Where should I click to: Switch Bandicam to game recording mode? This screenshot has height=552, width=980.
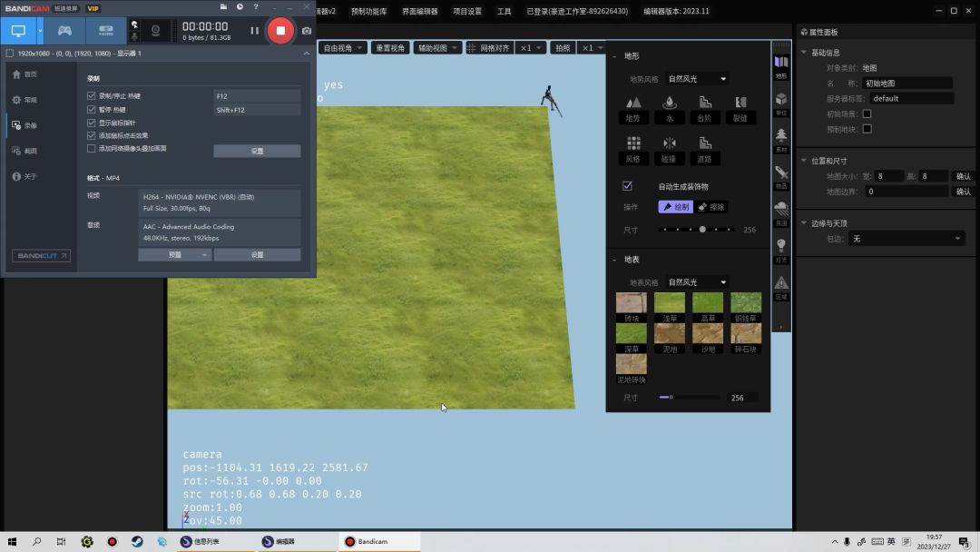64,30
